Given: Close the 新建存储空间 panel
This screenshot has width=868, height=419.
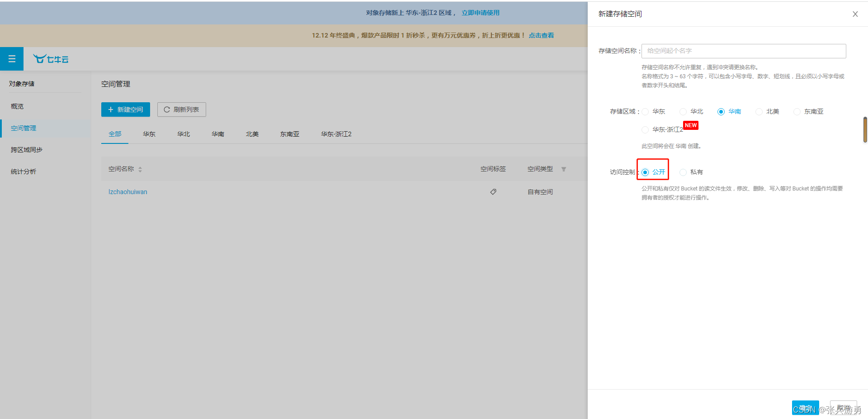Looking at the screenshot, I should 855,14.
